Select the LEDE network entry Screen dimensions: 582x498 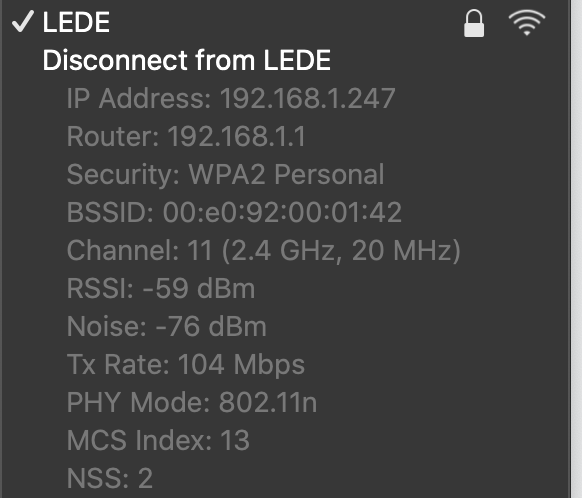tap(286, 22)
